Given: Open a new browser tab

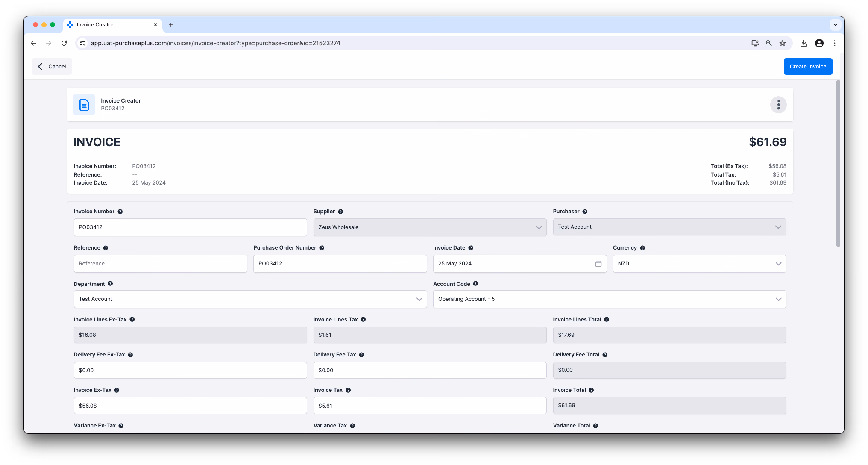Looking at the screenshot, I should point(171,25).
